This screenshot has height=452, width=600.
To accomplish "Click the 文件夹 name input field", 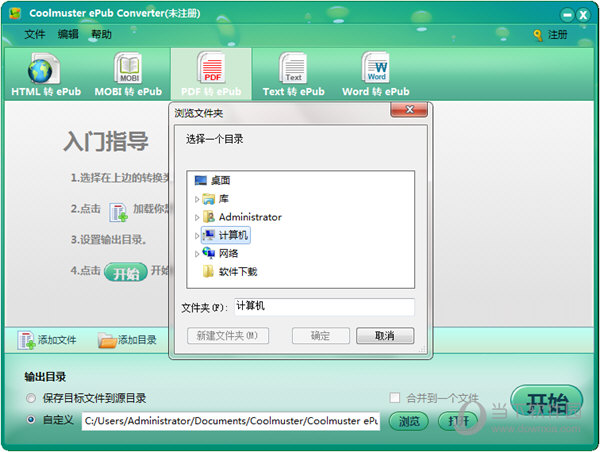I will click(324, 307).
